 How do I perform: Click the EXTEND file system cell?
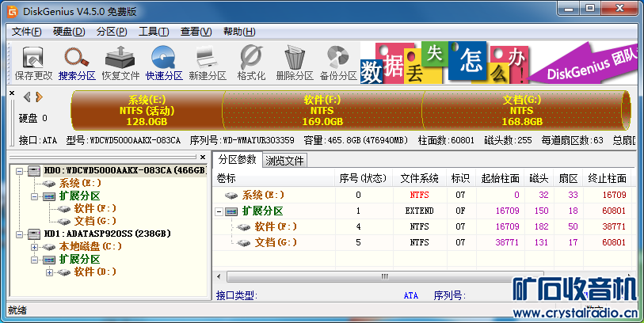pos(419,211)
